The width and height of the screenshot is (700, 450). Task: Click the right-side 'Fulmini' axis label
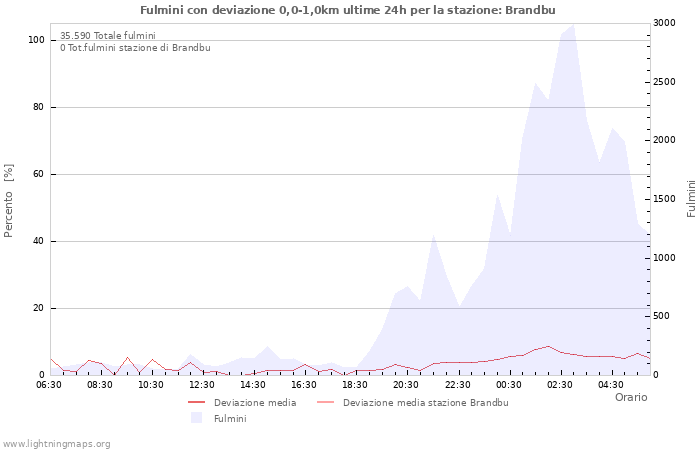(x=690, y=199)
